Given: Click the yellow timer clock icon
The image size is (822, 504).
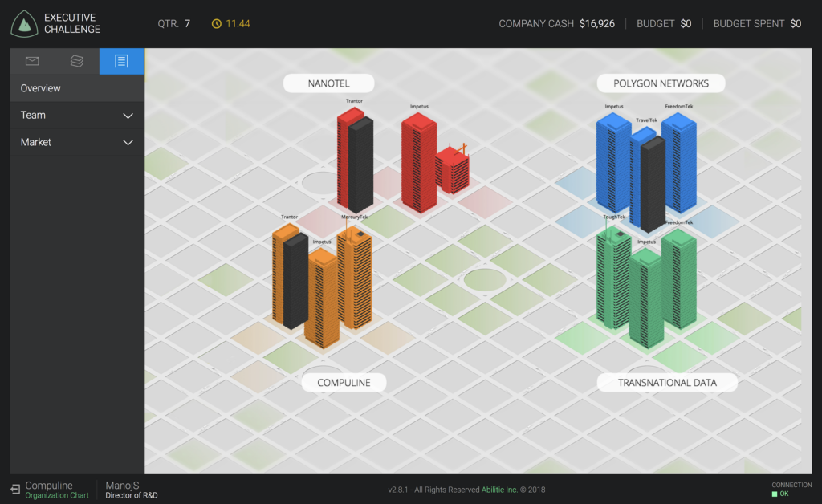Looking at the screenshot, I should pyautogui.click(x=217, y=24).
